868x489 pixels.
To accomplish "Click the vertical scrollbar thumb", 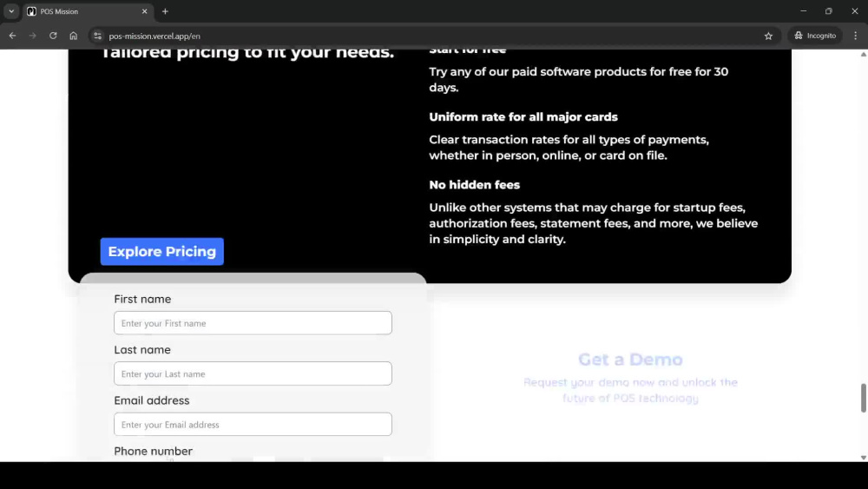I will click(863, 398).
